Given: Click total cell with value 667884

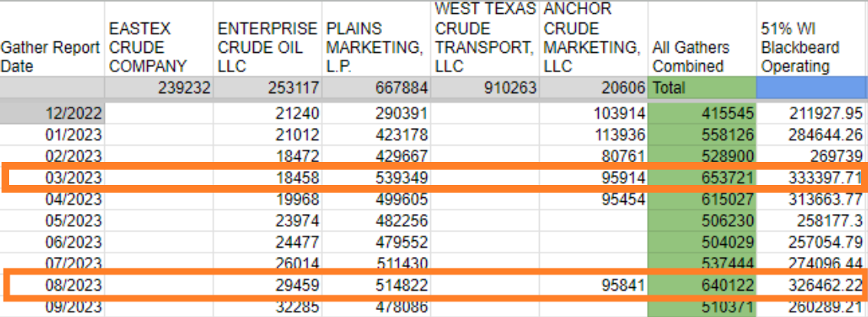Looking at the screenshot, I should (x=376, y=88).
